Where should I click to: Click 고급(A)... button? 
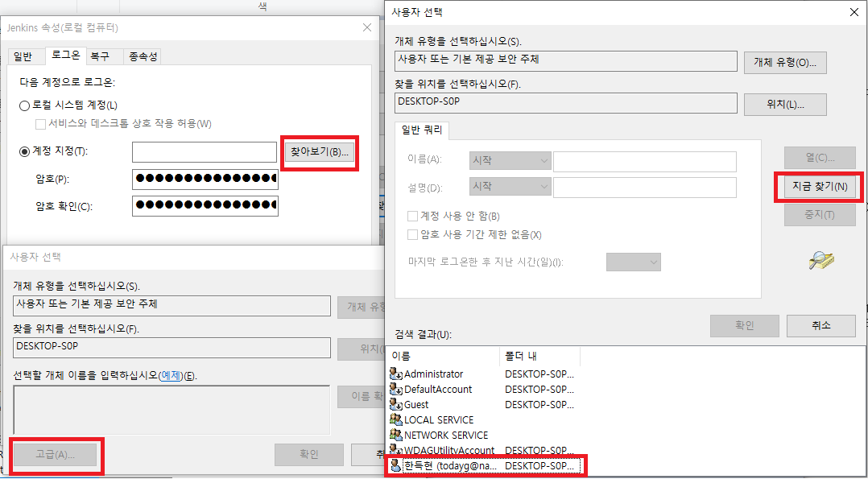(56, 455)
